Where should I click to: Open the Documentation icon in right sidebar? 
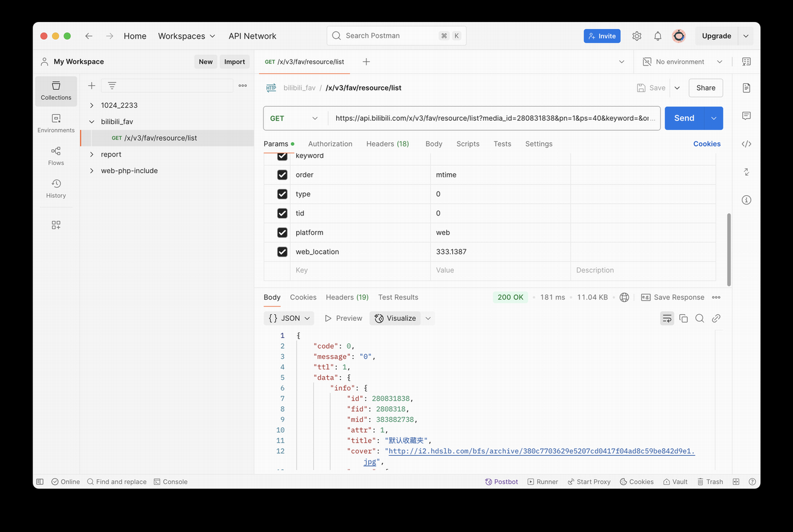(x=746, y=87)
